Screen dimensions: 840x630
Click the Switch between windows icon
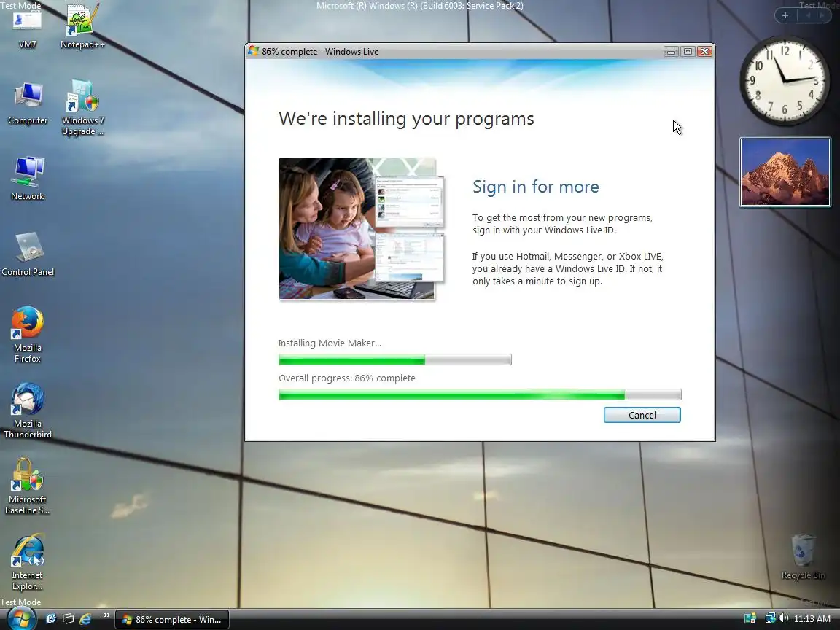tap(68, 619)
